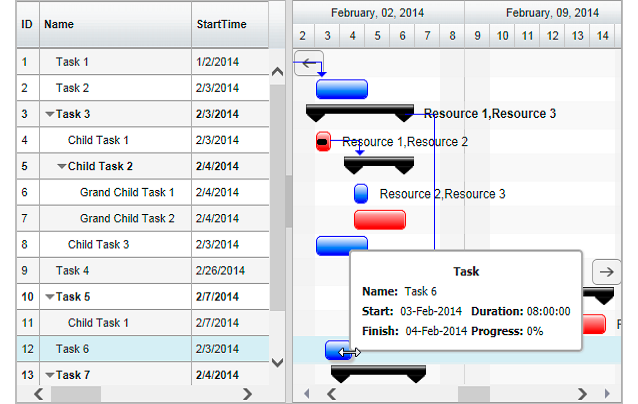This screenshot has height=404, width=638.
Task: Click the StartTime column header
Action: pos(229,24)
